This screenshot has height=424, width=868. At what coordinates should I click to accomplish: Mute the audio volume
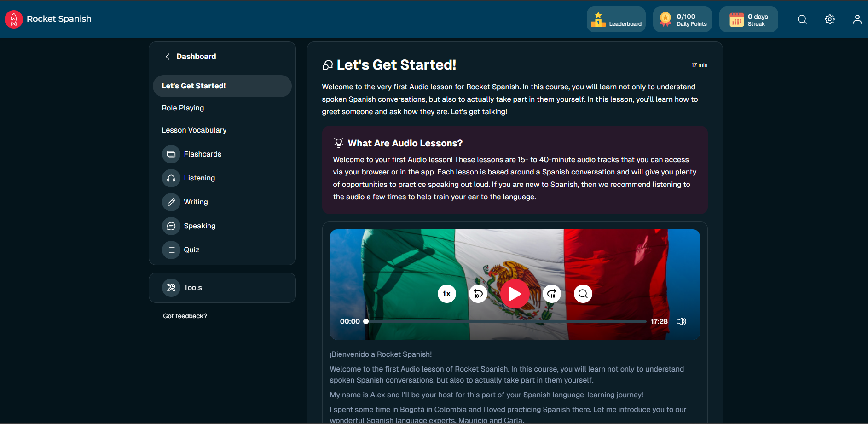pyautogui.click(x=682, y=321)
